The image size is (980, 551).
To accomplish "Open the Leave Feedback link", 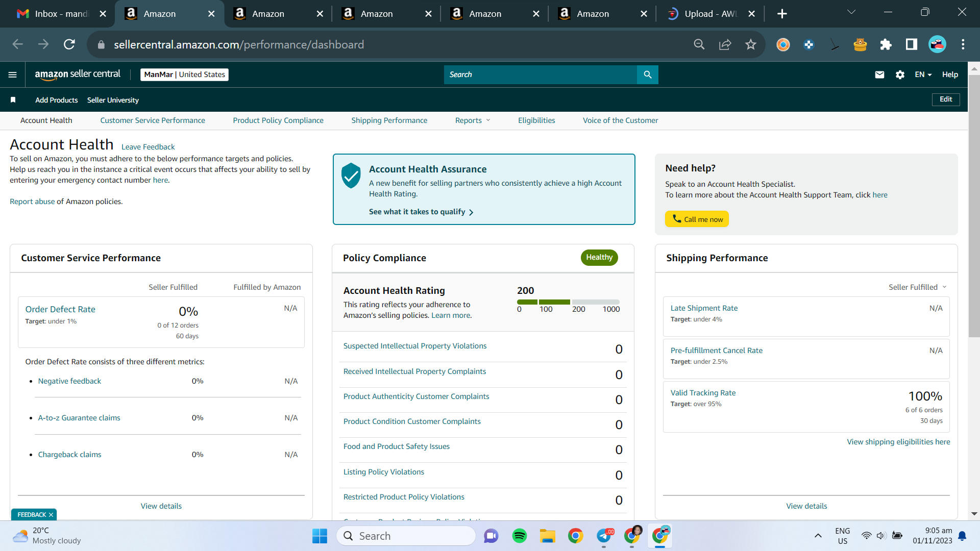I will (x=148, y=147).
